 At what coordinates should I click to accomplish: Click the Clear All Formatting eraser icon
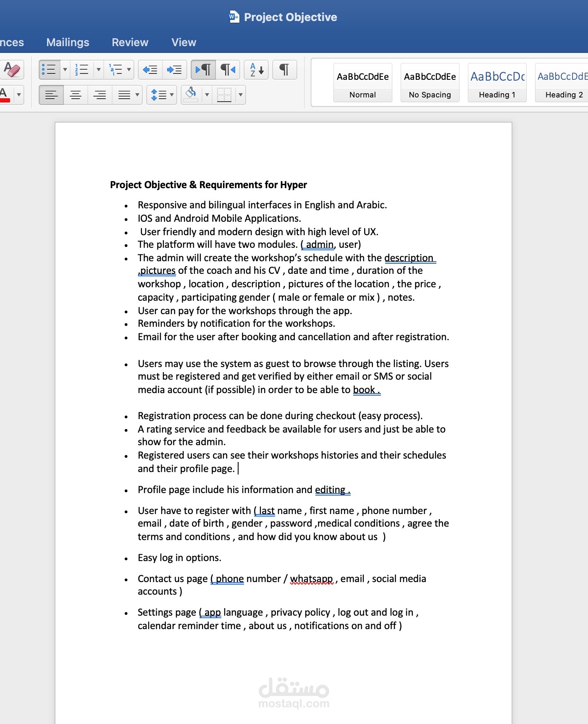coord(12,70)
